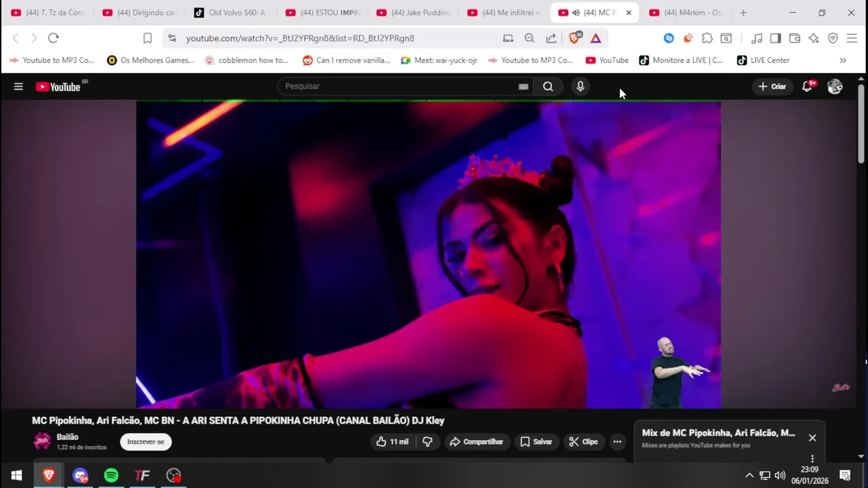Screen dimensions: 868x488
Task: Reload the page
Action: click(x=54, y=38)
